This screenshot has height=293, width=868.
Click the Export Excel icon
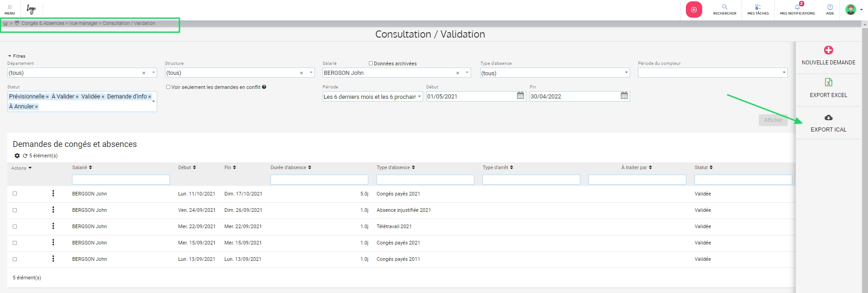[x=829, y=82]
